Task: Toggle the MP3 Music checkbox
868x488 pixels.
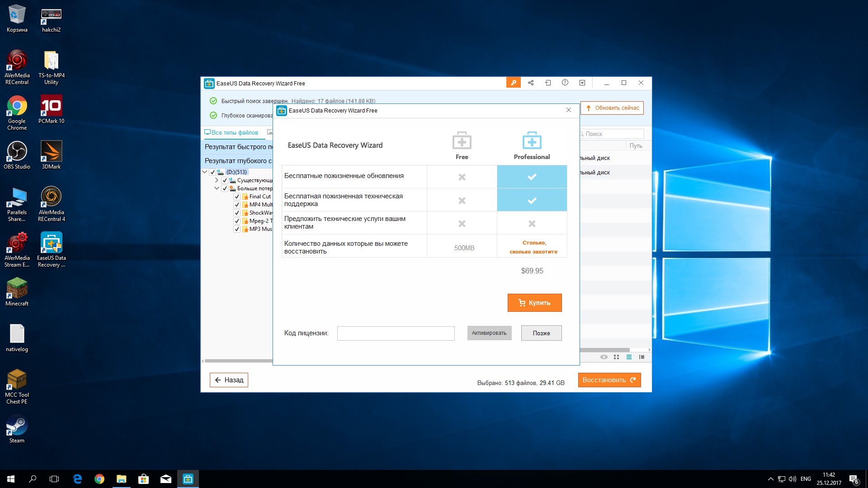Action: [x=237, y=229]
